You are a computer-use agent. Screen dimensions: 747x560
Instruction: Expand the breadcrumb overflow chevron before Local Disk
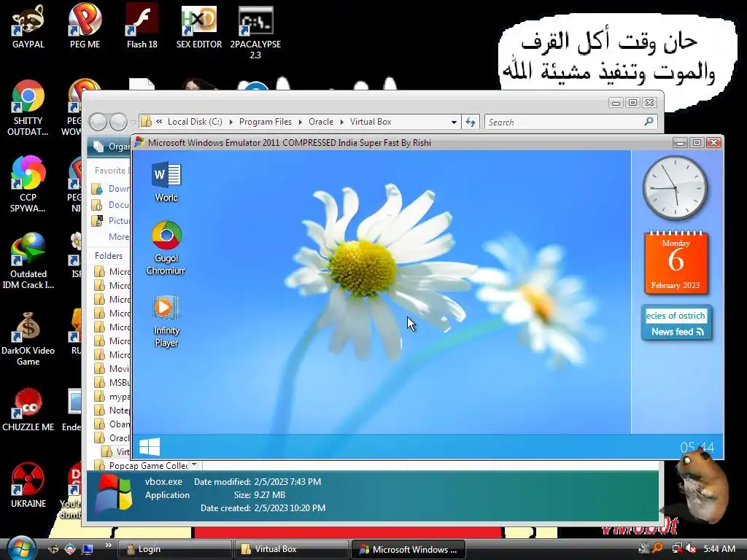tap(158, 122)
